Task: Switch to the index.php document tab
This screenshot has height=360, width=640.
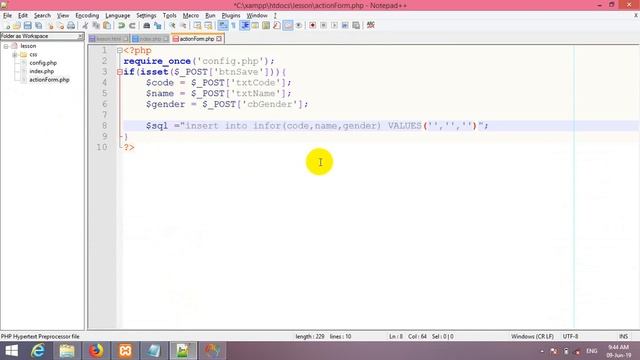Action: click(x=150, y=39)
